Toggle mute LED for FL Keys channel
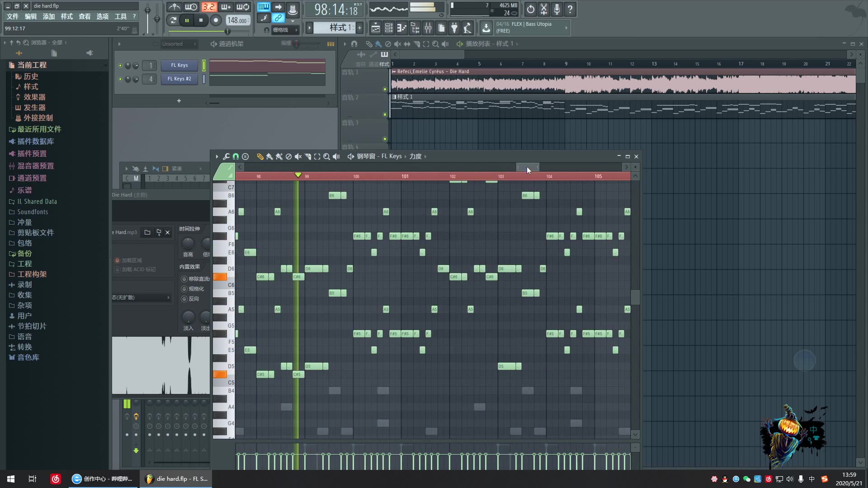The height and width of the screenshot is (488, 868). coord(120,66)
